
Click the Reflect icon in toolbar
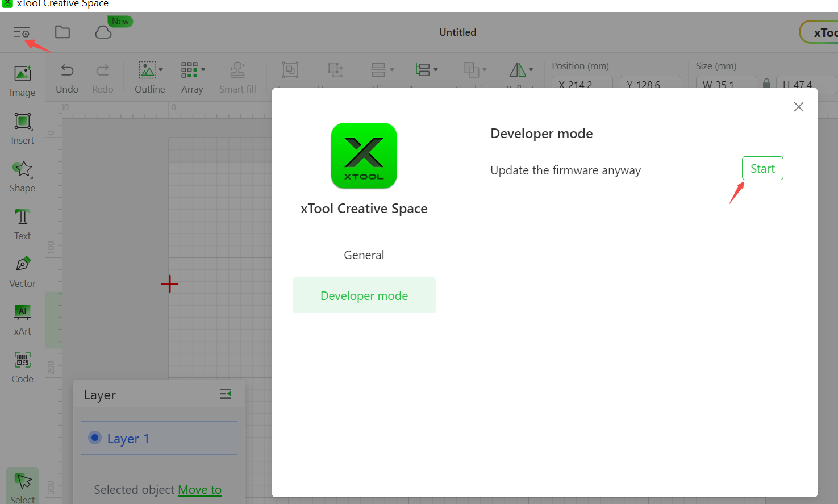click(518, 70)
